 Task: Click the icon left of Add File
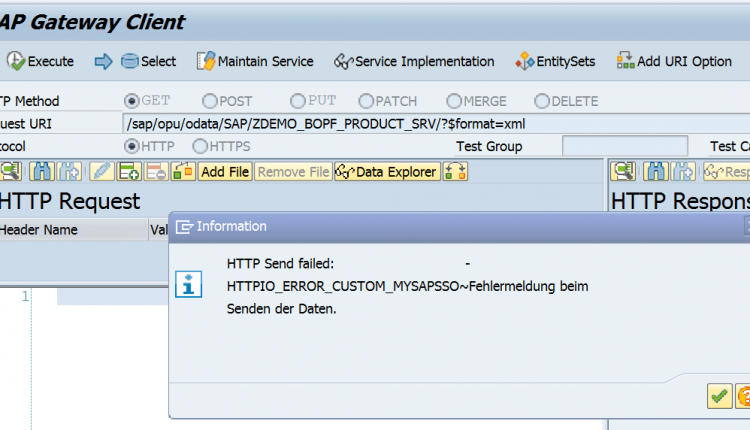point(183,171)
